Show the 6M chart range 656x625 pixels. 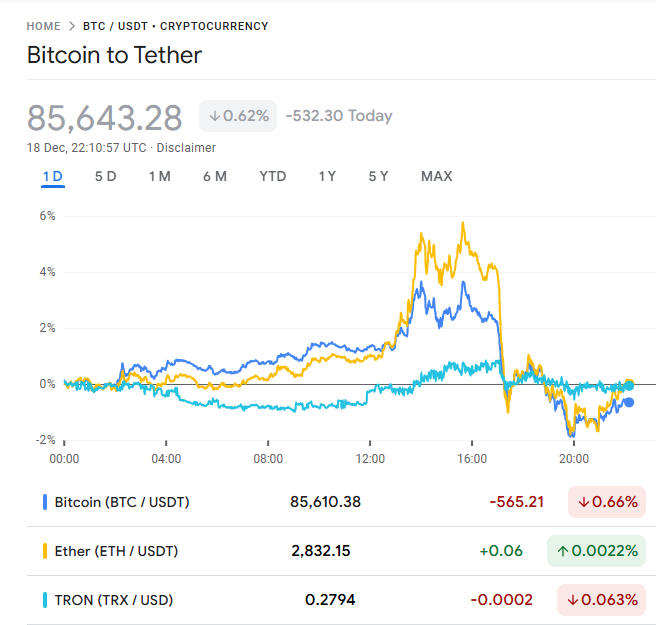point(214,177)
